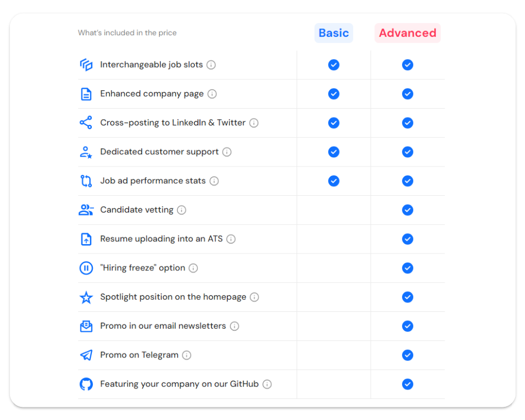Viewport: 525px width, 420px height.
Task: Click Basic checkmark for Job ad performance stats
Action: [334, 181]
